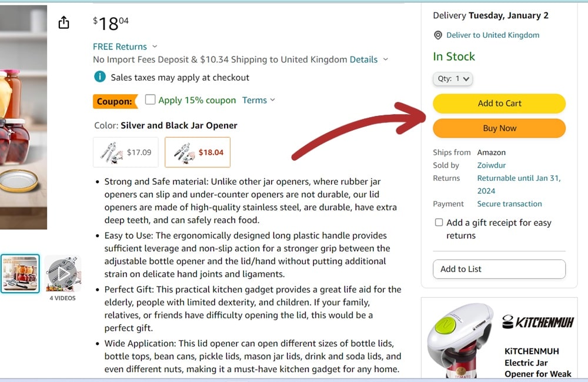588x382 pixels.
Task: Choose the $18.04 Silver and Black option
Action: pos(198,152)
